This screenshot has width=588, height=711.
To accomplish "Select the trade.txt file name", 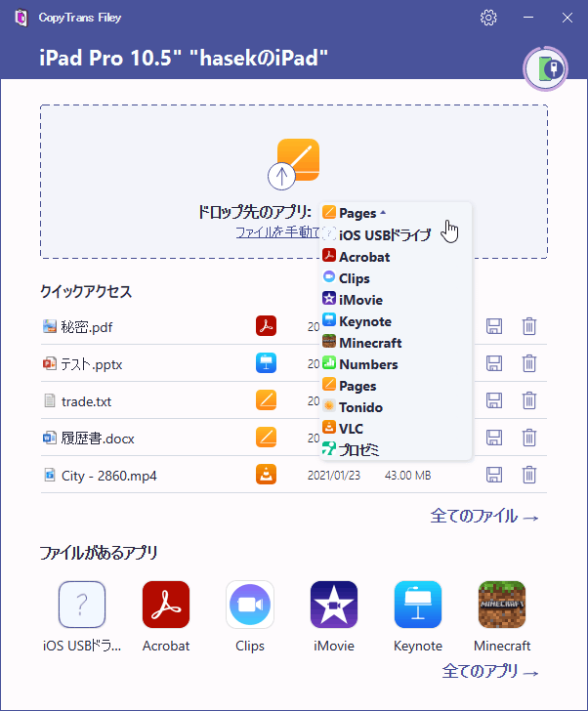I will click(86, 401).
